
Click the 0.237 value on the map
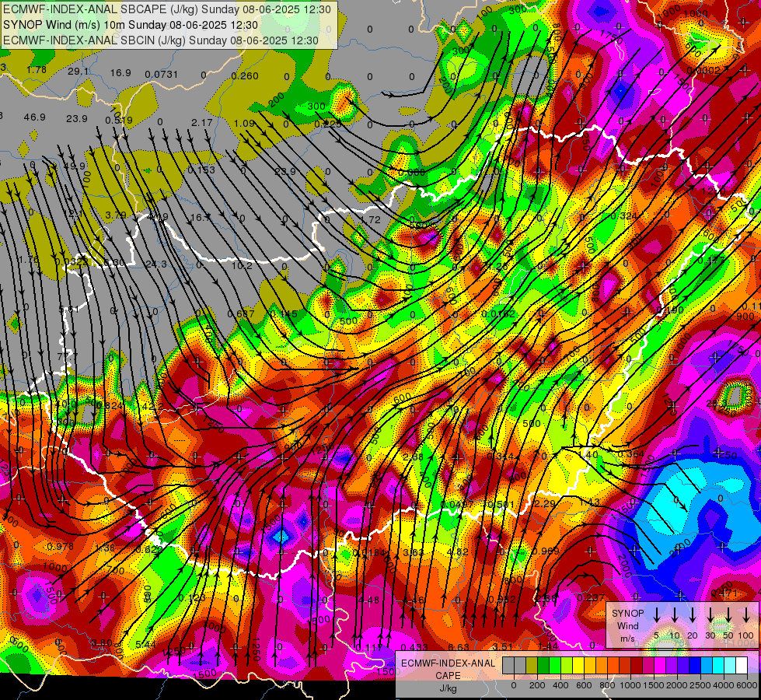coord(591,597)
